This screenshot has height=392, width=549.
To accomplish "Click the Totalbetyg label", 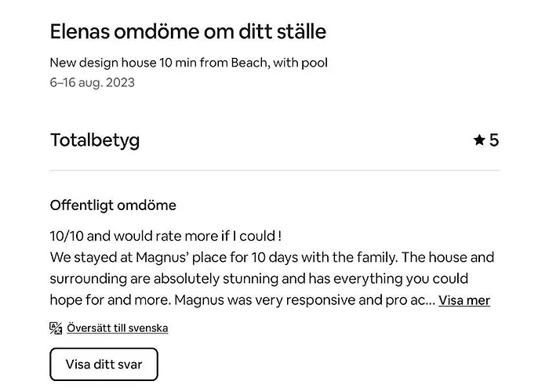I will (95, 140).
